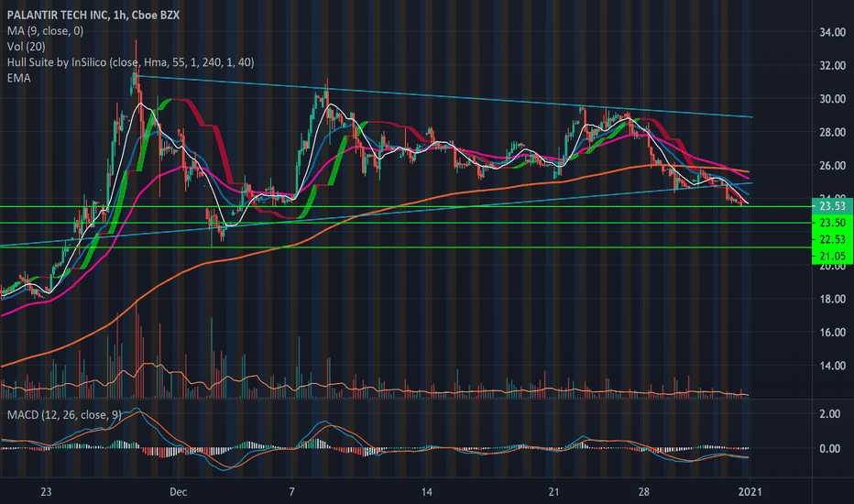This screenshot has width=854, height=504.
Task: Select the EMA indicator label
Action: click(18, 78)
